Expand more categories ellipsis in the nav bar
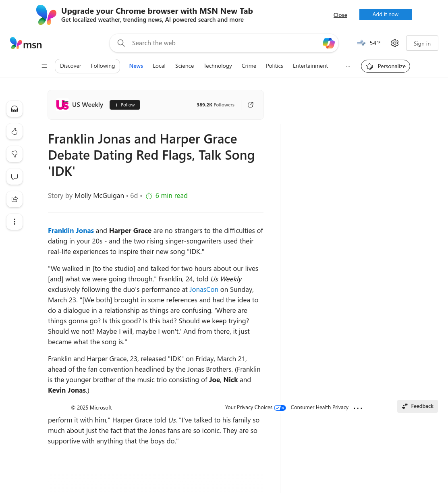Screen dimensions: 448x493 pyautogui.click(x=348, y=66)
